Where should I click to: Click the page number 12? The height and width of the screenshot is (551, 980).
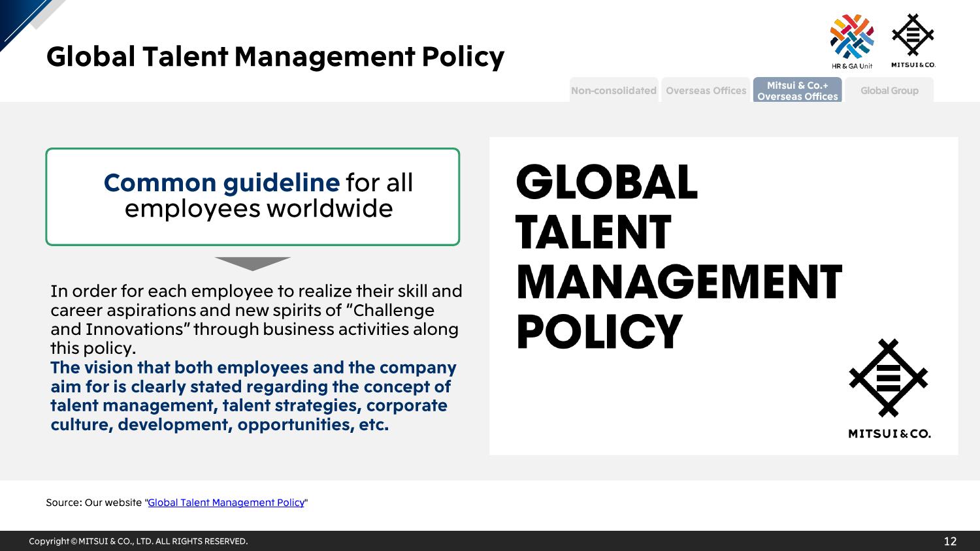coord(950,541)
